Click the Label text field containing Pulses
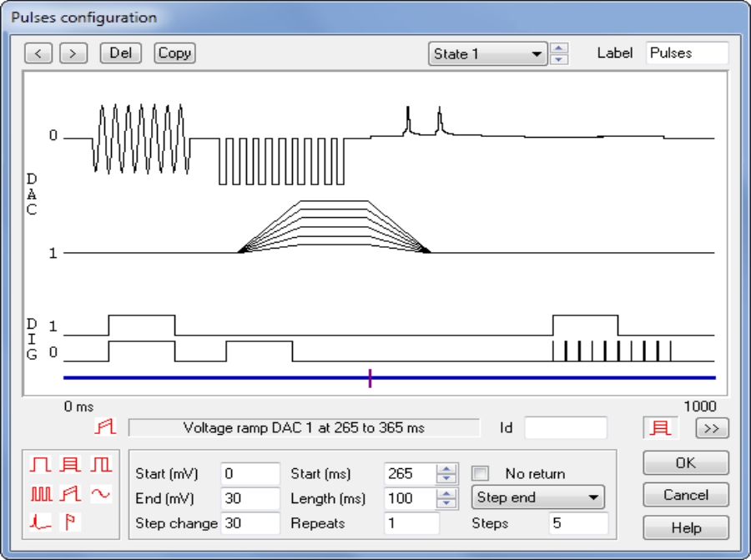The image size is (751, 560). [x=686, y=53]
